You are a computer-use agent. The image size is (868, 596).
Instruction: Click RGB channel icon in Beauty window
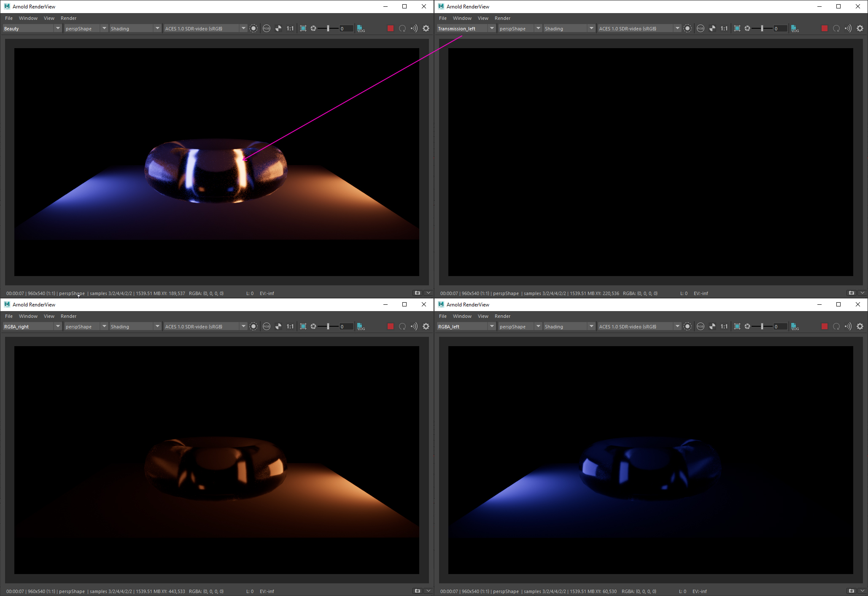pyautogui.click(x=267, y=29)
